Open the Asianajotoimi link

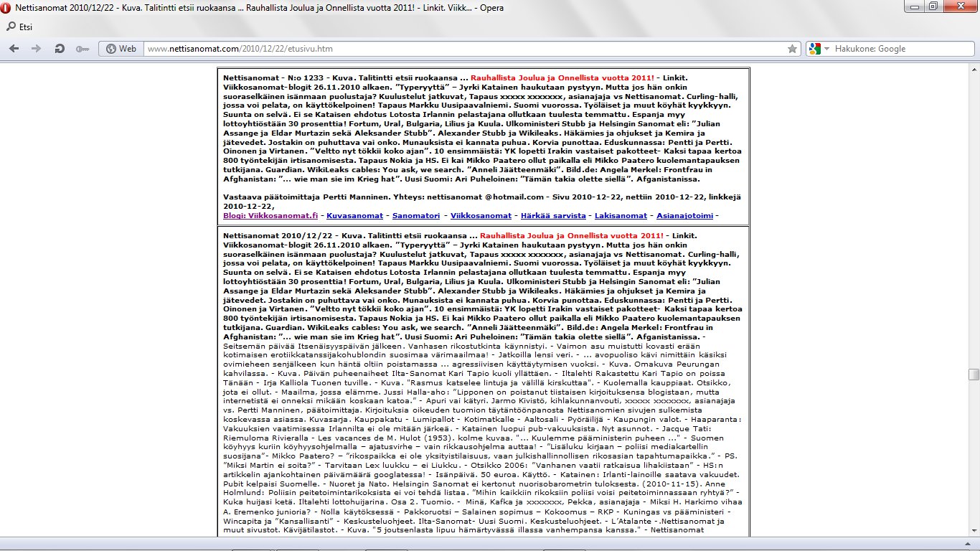click(684, 215)
